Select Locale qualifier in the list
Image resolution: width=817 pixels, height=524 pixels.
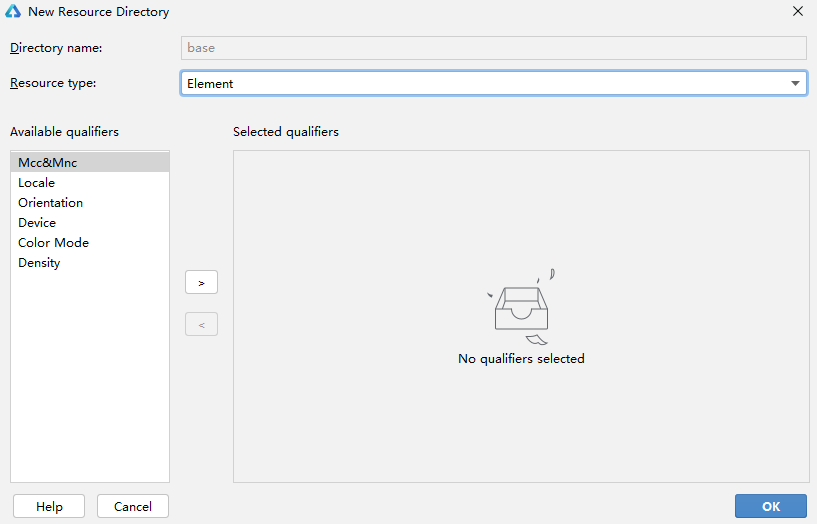90,183
